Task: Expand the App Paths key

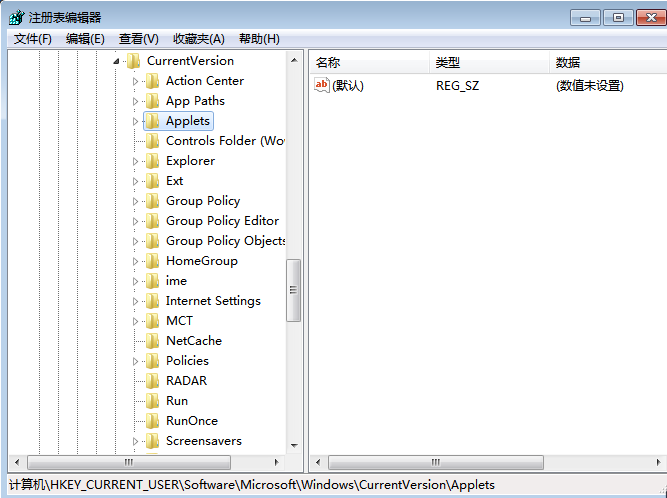Action: point(135,101)
